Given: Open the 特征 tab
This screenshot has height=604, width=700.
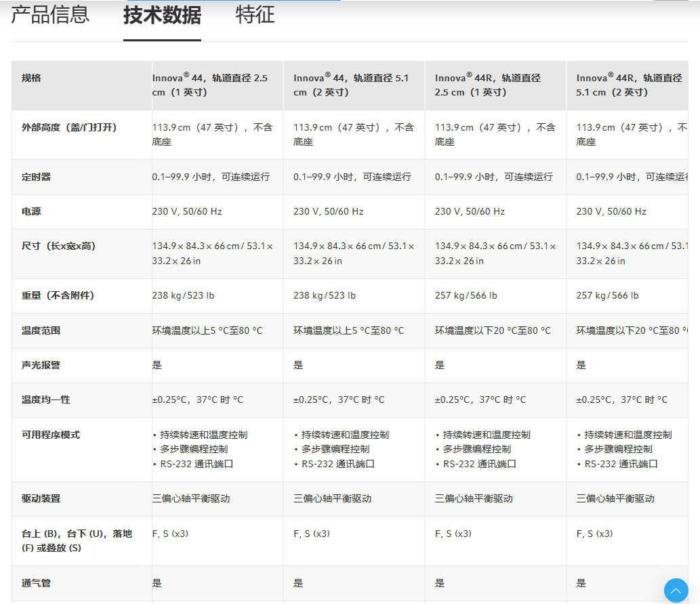Looking at the screenshot, I should click(x=255, y=15).
